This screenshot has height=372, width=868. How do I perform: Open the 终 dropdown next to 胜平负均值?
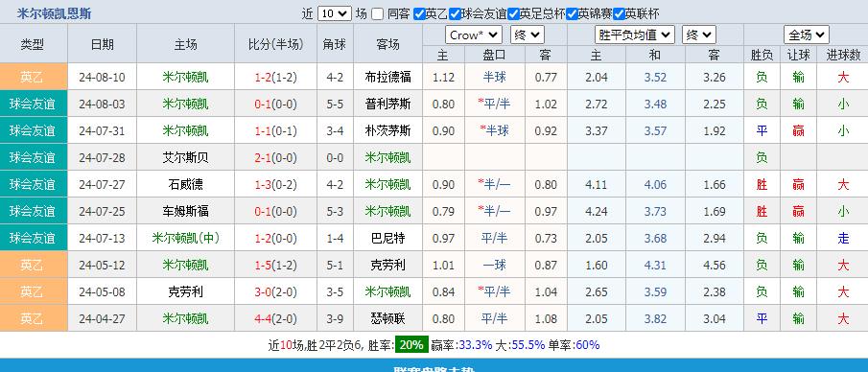click(x=698, y=35)
